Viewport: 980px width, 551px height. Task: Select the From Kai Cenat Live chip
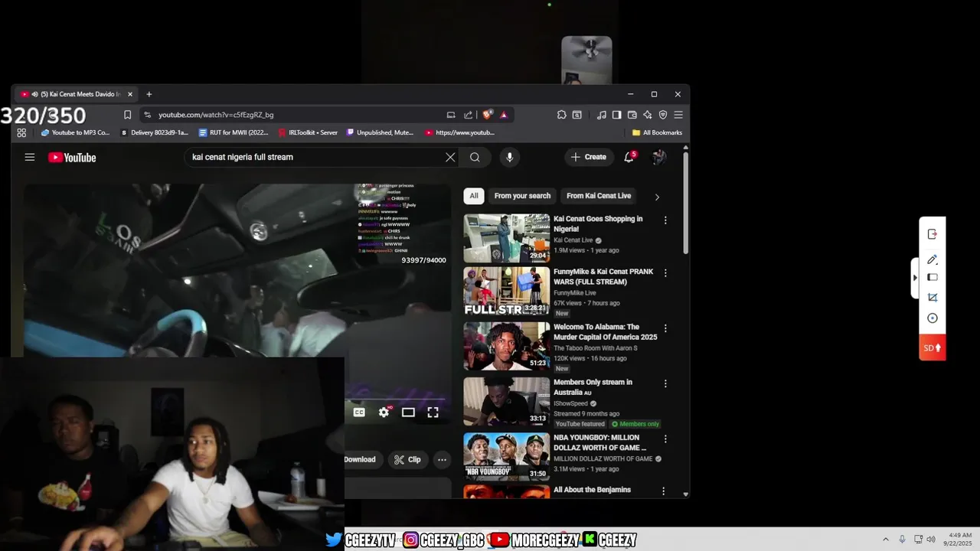click(x=599, y=196)
